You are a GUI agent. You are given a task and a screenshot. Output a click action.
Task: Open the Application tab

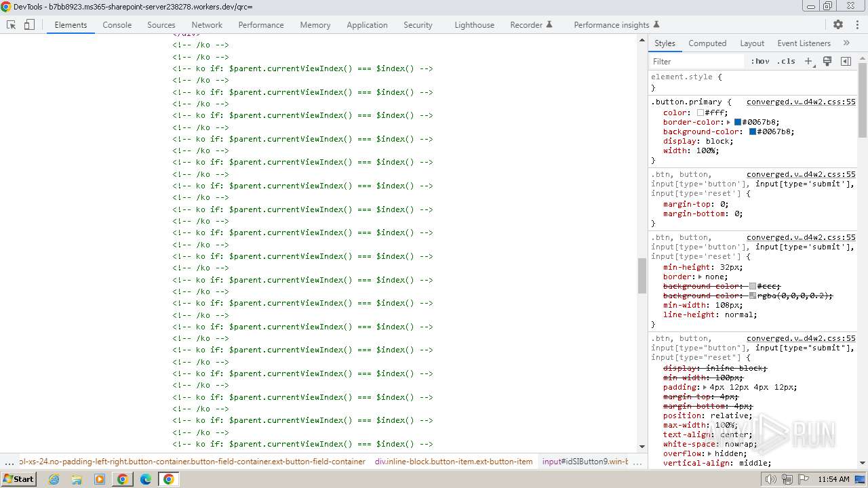point(367,24)
